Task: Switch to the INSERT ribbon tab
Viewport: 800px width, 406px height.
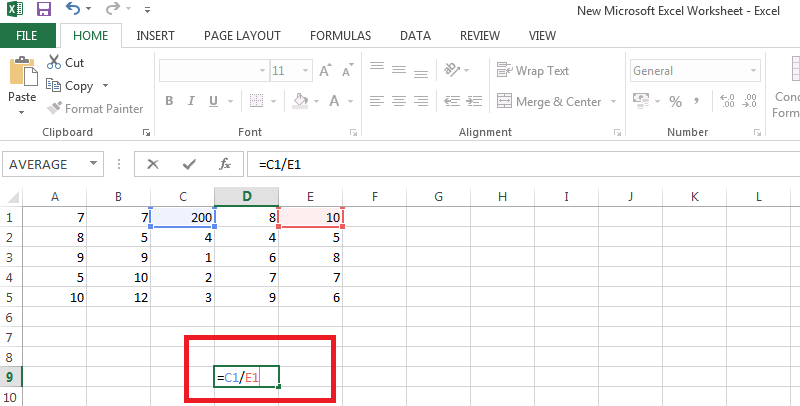Action: [x=155, y=35]
